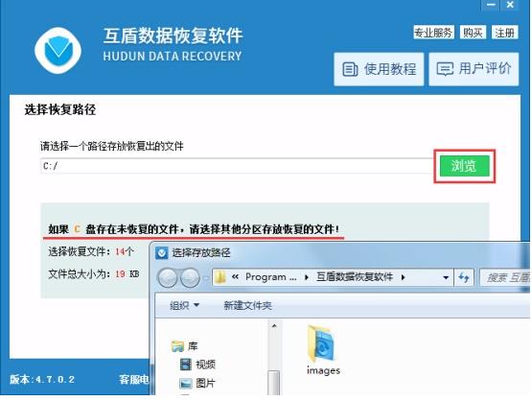The height and width of the screenshot is (401, 532).
Task: Open the 用户评价 user reviews button
Action: click(474, 69)
